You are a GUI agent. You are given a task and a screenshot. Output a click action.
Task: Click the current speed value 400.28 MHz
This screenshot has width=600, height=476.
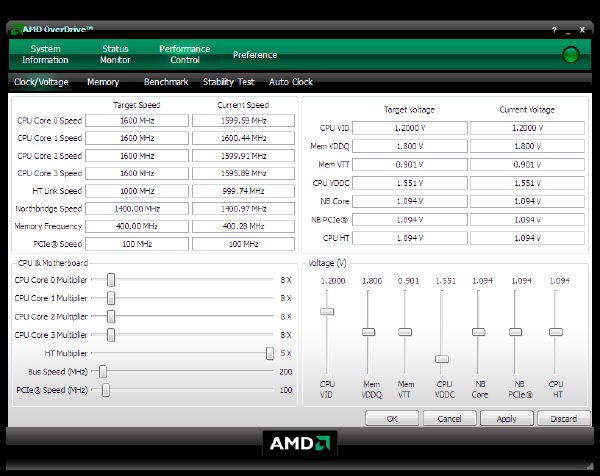pos(243,226)
